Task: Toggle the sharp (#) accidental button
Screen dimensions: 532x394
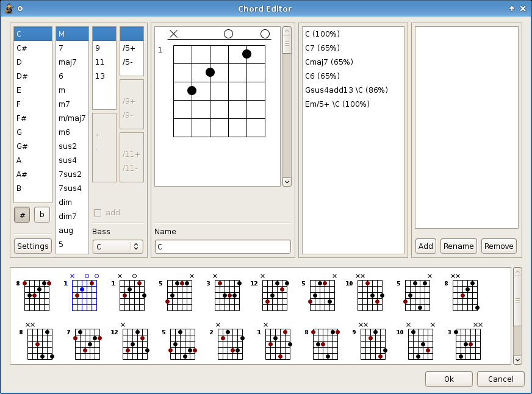Action: point(22,215)
